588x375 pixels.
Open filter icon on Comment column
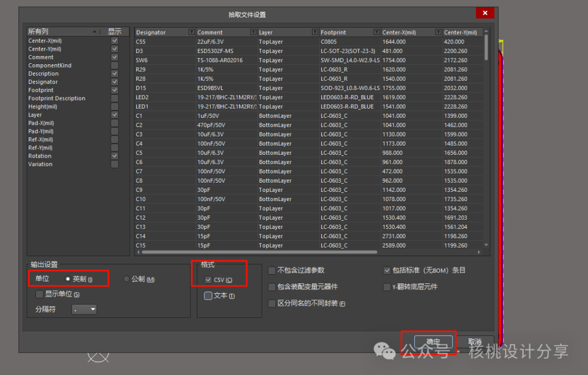point(254,32)
